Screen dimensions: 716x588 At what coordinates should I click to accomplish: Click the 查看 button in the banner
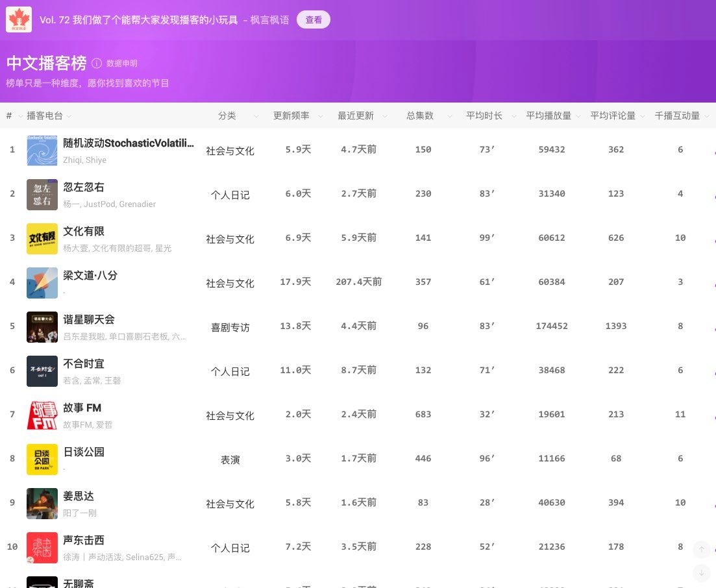tap(314, 19)
